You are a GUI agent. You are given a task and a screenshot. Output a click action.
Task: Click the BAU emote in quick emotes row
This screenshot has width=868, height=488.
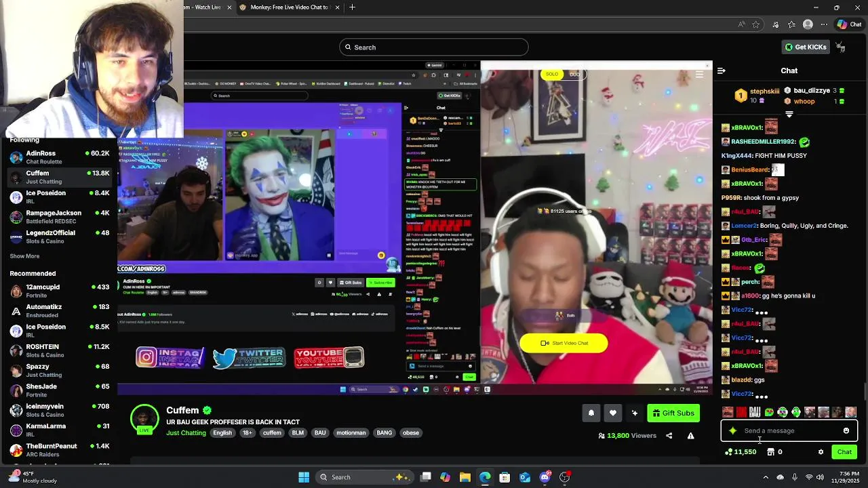coord(755,412)
